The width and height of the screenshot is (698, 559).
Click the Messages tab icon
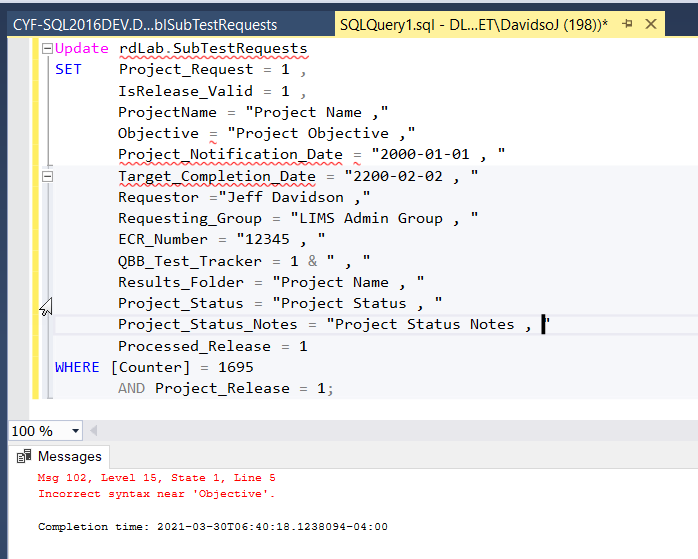coord(24,456)
